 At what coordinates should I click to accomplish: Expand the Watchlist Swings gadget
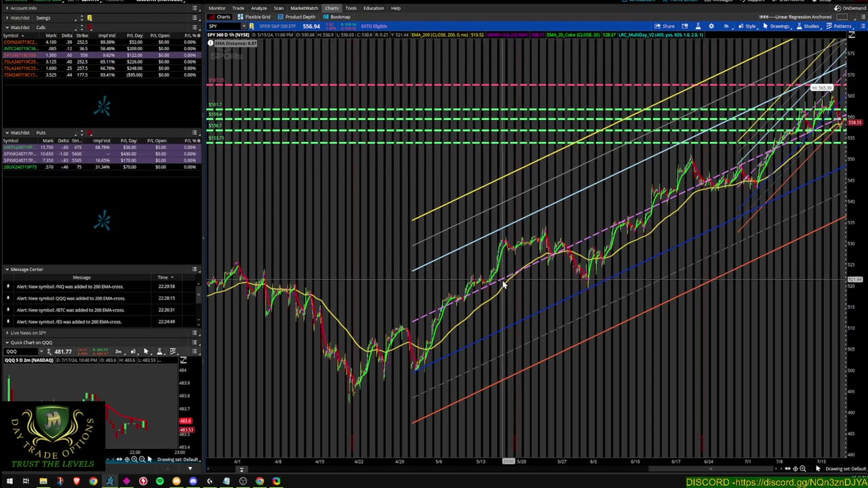pyautogui.click(x=7, y=18)
